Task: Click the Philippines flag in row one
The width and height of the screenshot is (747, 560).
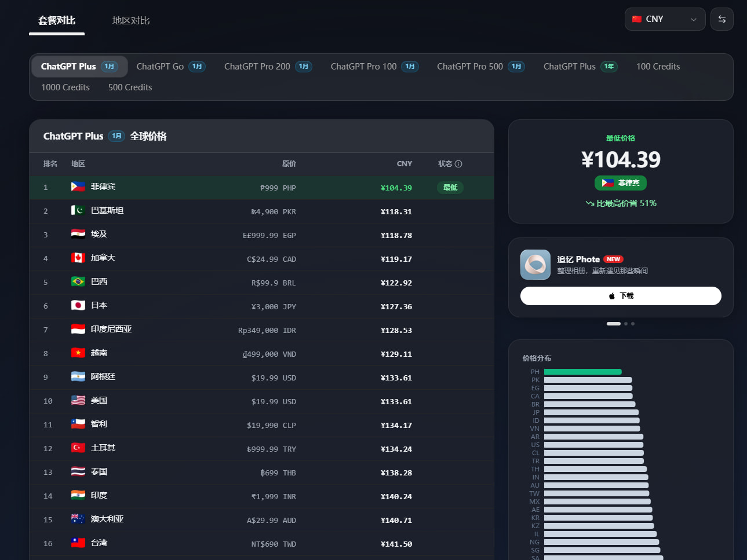Action: coord(78,186)
